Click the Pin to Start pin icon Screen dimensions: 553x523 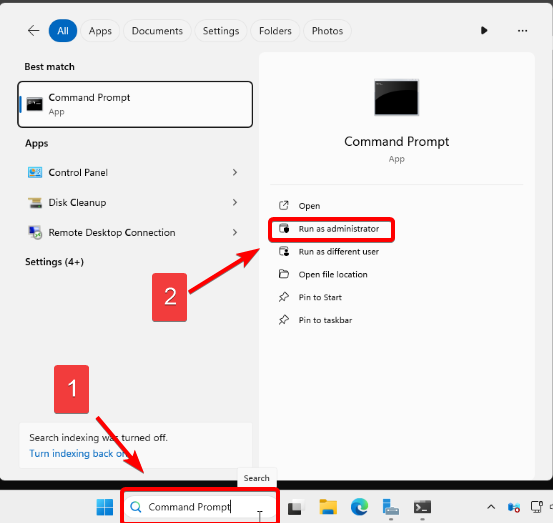pyautogui.click(x=284, y=297)
